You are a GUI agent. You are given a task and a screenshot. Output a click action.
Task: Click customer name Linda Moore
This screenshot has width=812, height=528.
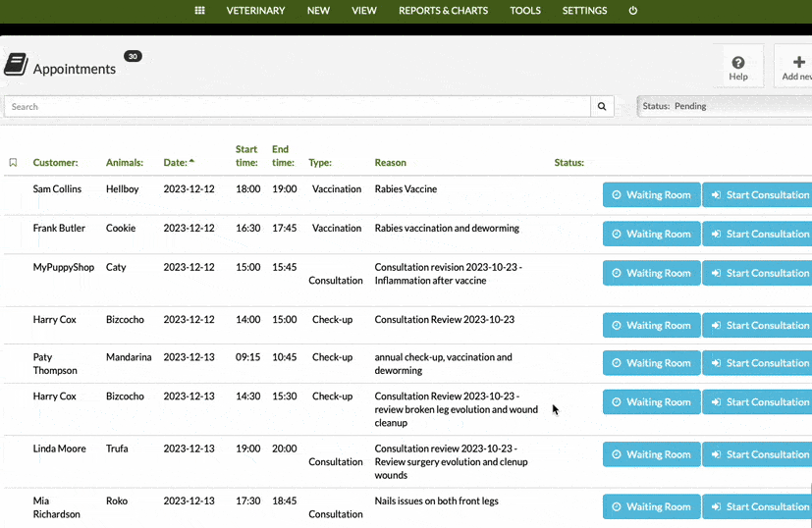(60, 449)
